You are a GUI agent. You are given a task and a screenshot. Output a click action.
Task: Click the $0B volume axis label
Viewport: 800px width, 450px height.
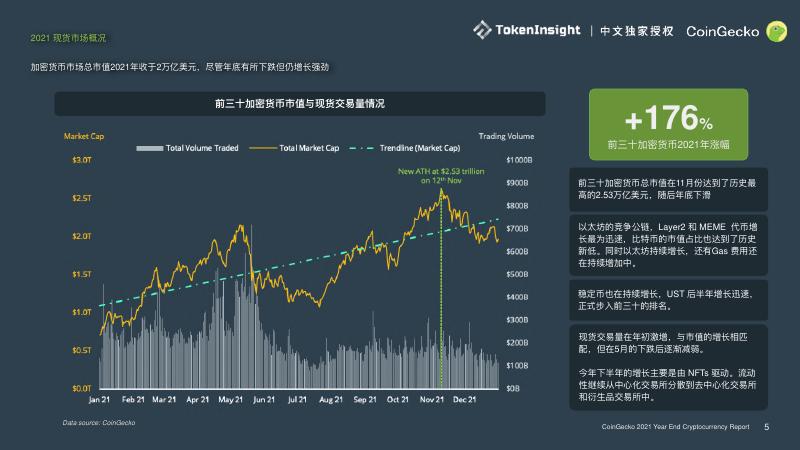[513, 388]
